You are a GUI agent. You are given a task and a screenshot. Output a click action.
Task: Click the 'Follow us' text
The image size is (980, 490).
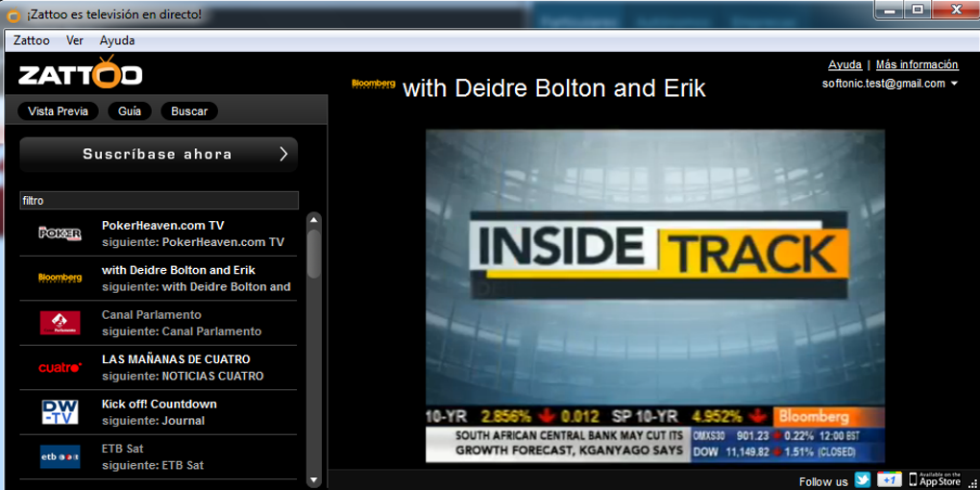pyautogui.click(x=823, y=482)
